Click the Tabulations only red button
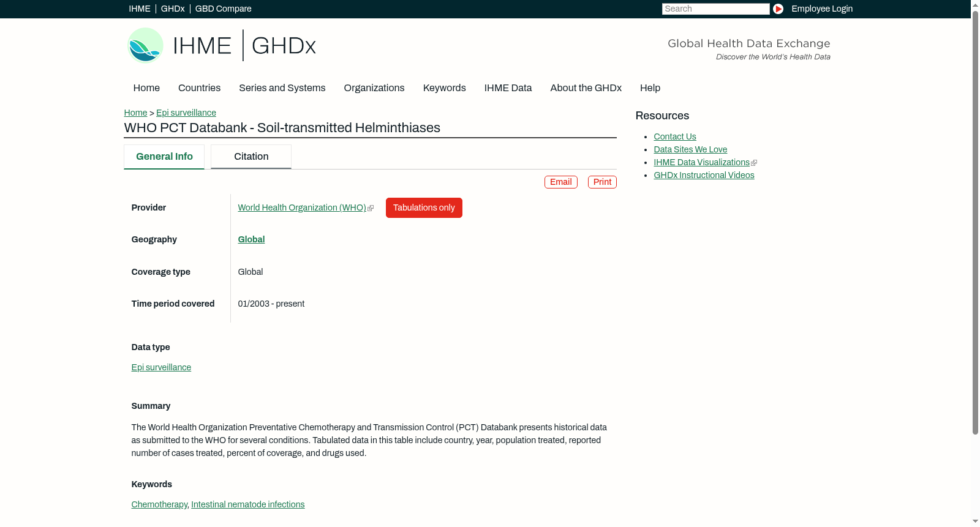This screenshot has width=980, height=527. [424, 208]
